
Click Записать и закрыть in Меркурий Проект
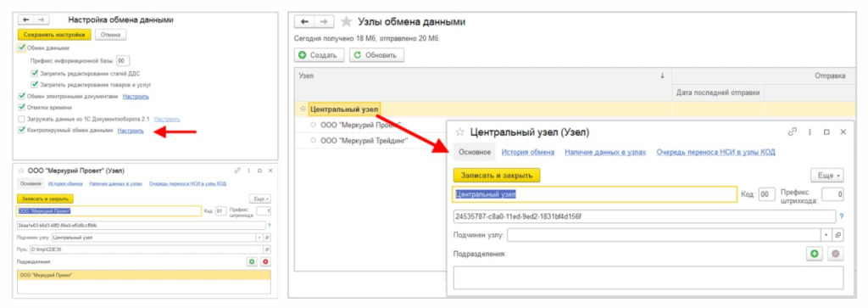tap(46, 199)
